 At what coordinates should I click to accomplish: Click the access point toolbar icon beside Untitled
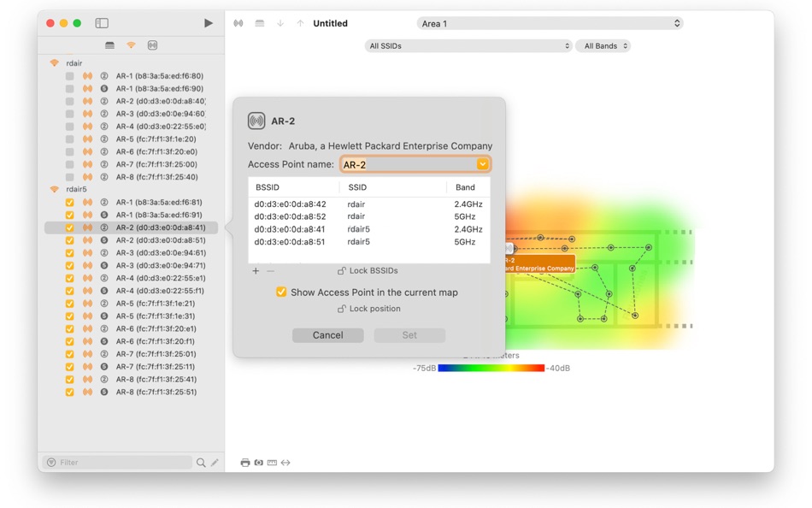pyautogui.click(x=238, y=23)
